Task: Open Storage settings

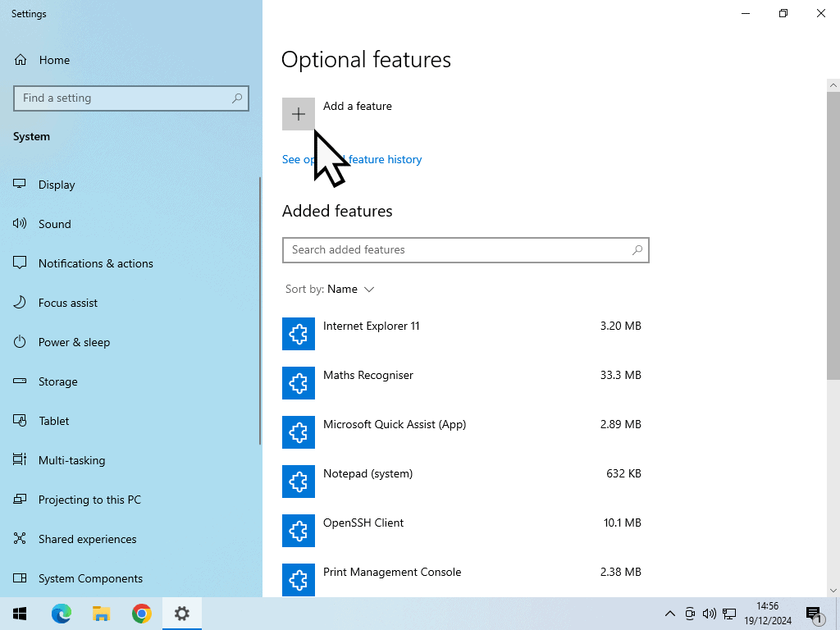Action: pos(46,381)
